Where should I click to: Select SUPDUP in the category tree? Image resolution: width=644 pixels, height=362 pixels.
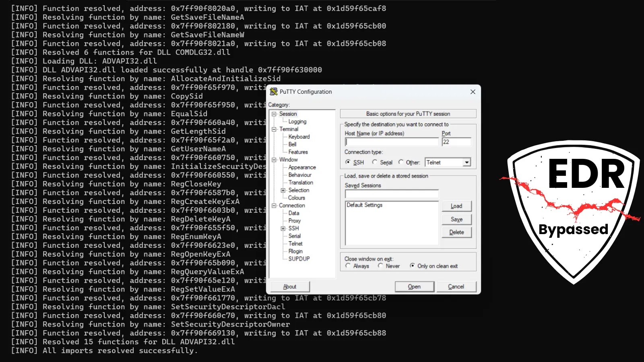299,259
